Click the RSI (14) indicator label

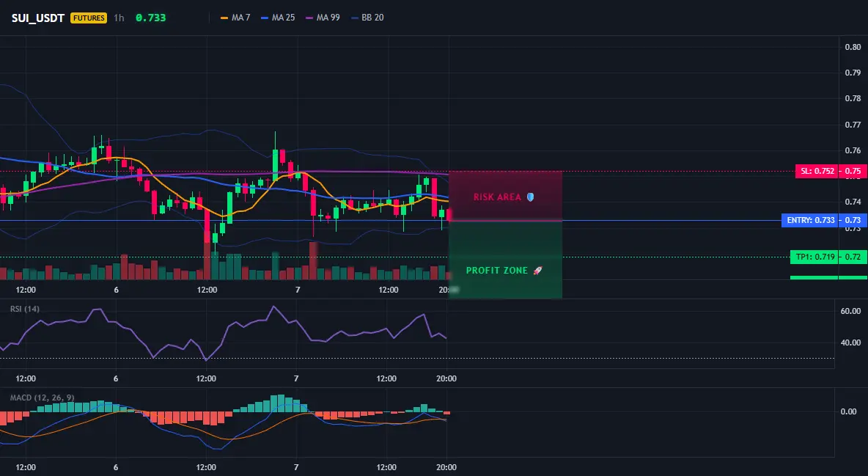tap(25, 309)
